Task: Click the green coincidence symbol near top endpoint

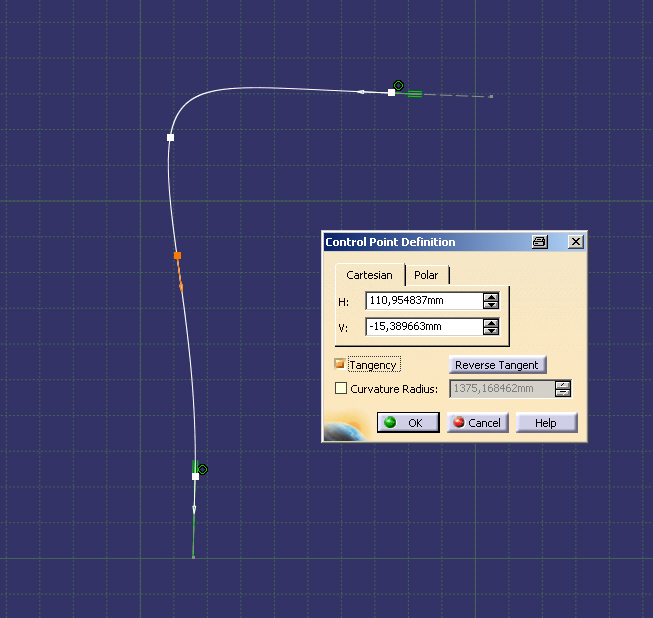Action: pos(399,85)
